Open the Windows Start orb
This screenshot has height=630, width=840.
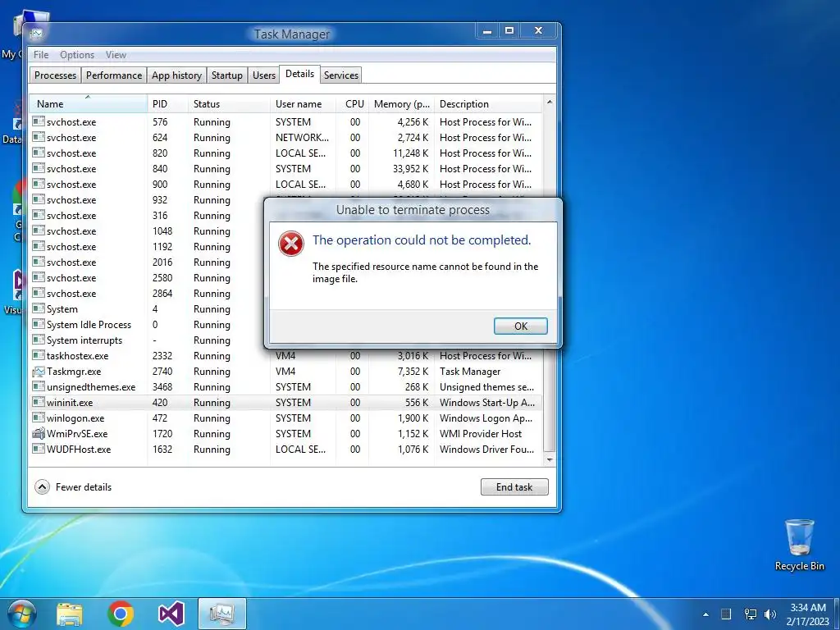click(21, 614)
